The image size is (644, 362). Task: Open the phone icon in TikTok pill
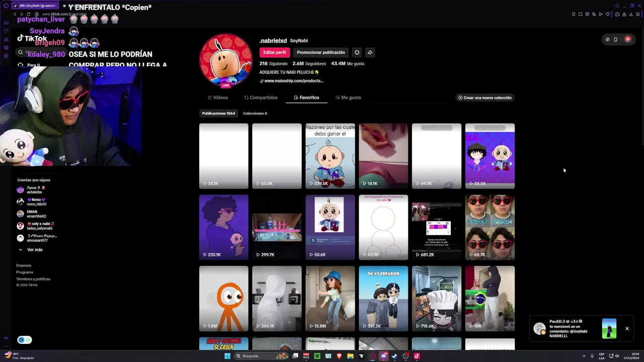click(615, 39)
